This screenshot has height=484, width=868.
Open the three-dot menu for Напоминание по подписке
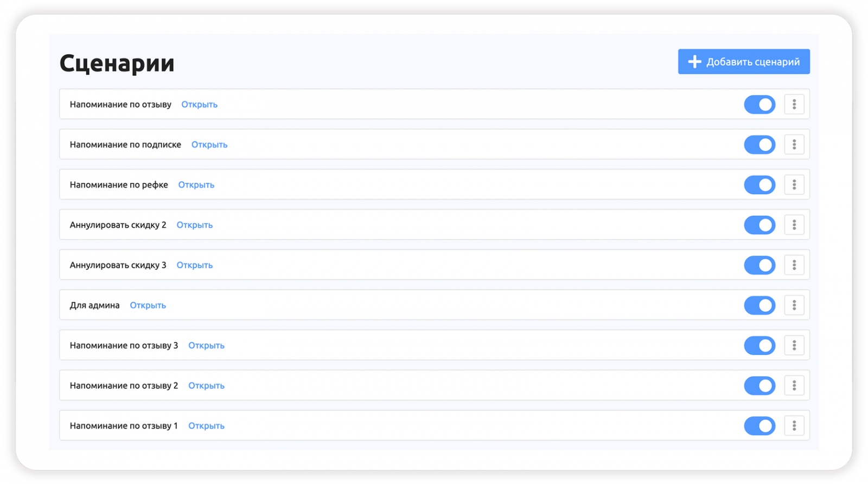794,144
